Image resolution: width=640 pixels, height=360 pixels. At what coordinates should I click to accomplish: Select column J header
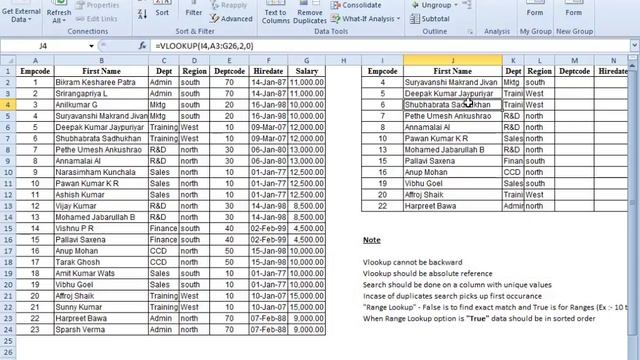tap(453, 60)
